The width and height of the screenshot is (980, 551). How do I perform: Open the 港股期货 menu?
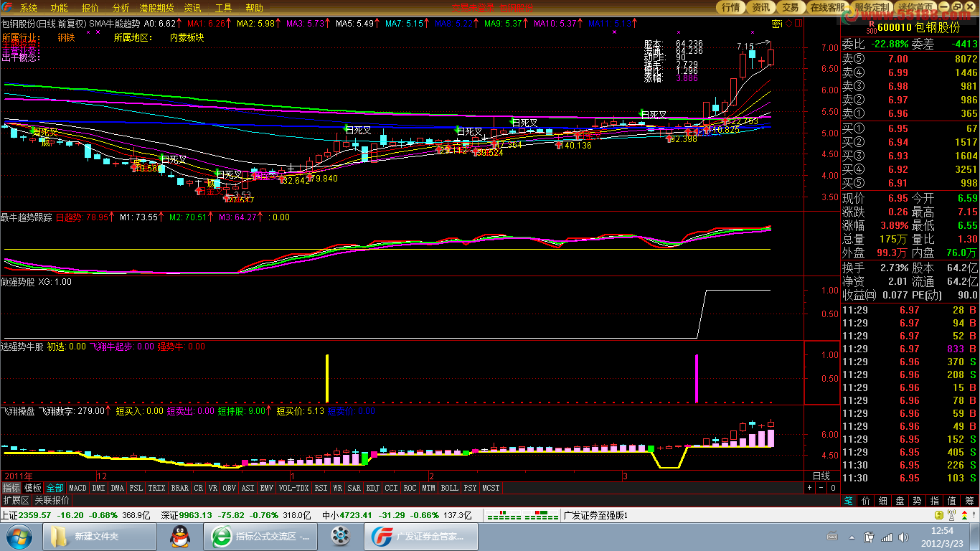click(x=156, y=8)
